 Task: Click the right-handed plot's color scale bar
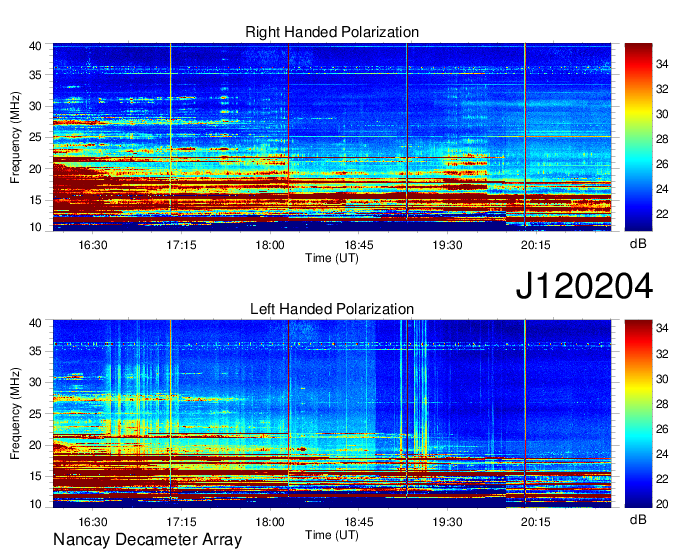coord(638,137)
